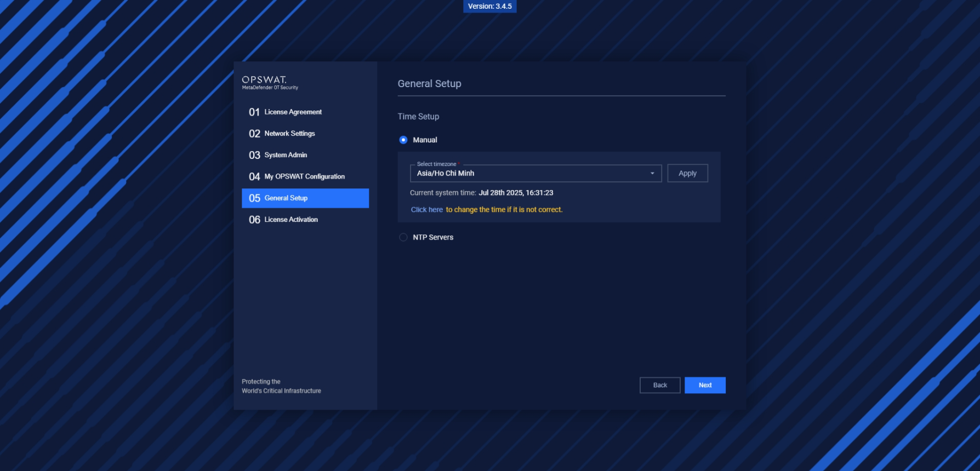Open step 04 My OPSWAT Configuration
The image size is (980, 471).
coord(305,176)
